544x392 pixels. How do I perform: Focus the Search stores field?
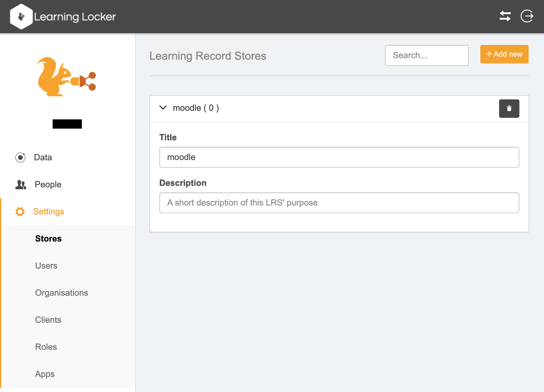427,55
